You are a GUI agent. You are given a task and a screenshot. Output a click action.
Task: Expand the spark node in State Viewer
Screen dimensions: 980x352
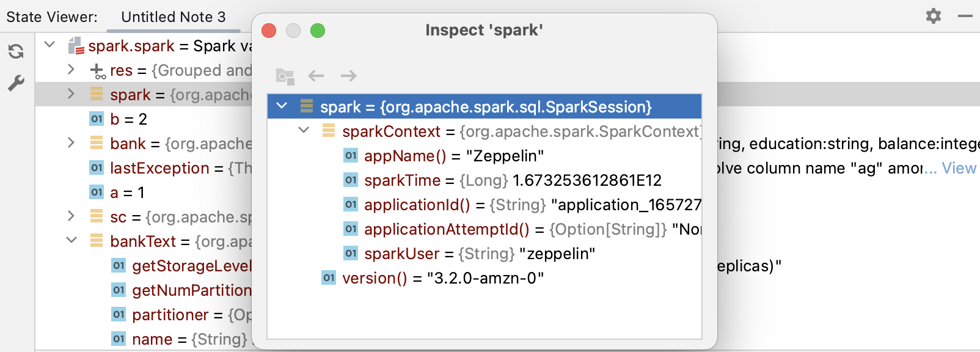pos(71,94)
